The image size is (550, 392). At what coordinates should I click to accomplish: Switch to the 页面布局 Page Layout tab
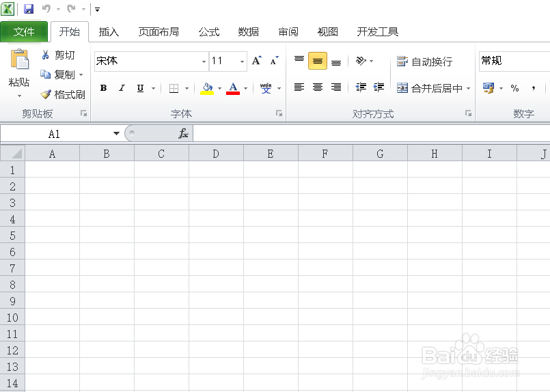tap(159, 32)
